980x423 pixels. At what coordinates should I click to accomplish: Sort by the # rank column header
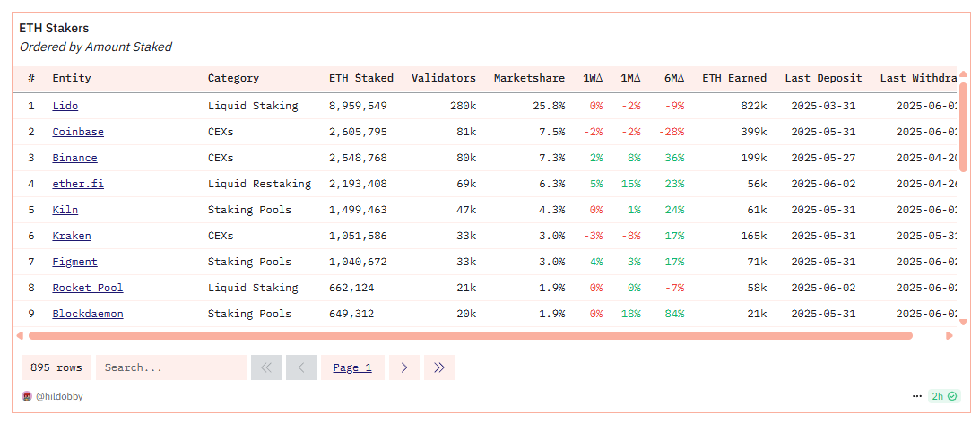click(31, 78)
